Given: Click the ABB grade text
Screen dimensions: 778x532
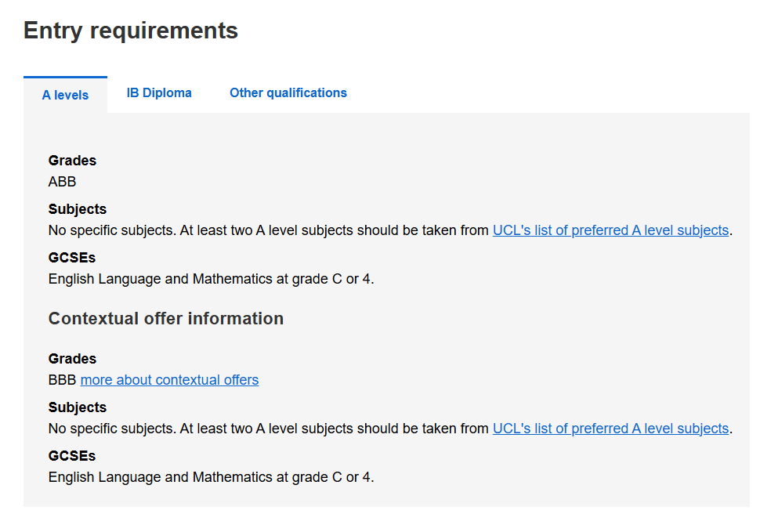Looking at the screenshot, I should pos(62,182).
